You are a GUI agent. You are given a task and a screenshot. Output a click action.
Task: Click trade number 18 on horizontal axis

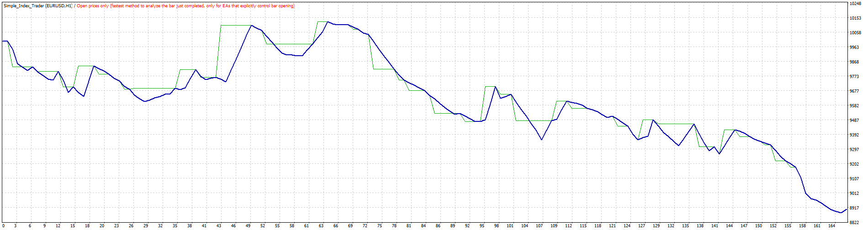(87, 226)
